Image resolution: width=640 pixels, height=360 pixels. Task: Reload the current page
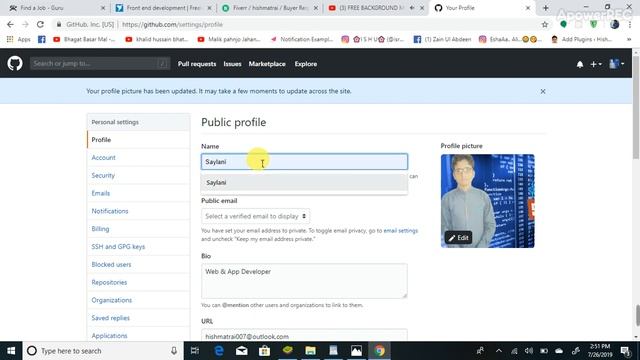click(40, 24)
